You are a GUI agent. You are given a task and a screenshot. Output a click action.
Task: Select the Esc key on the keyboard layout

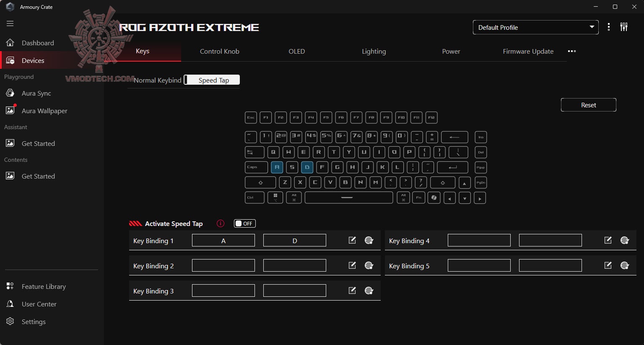pos(251,118)
